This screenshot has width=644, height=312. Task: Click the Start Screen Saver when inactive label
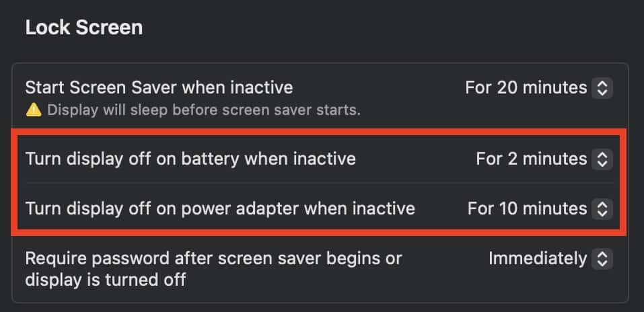tap(159, 87)
